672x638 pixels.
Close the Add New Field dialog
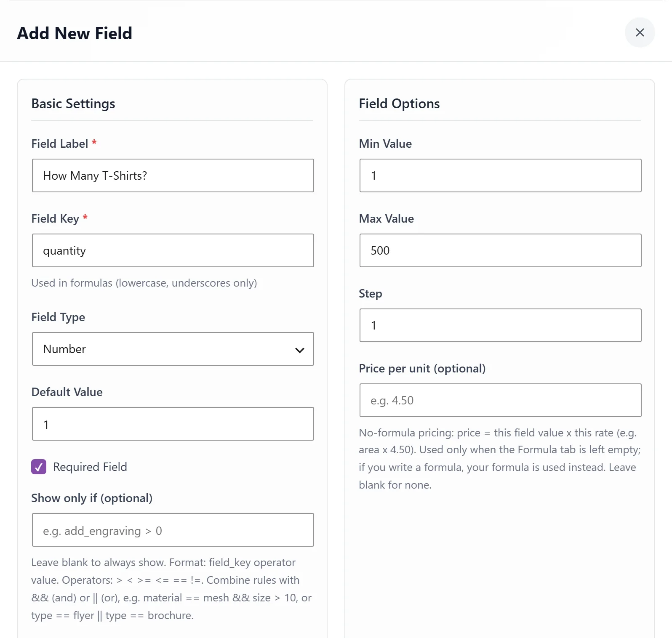click(640, 32)
